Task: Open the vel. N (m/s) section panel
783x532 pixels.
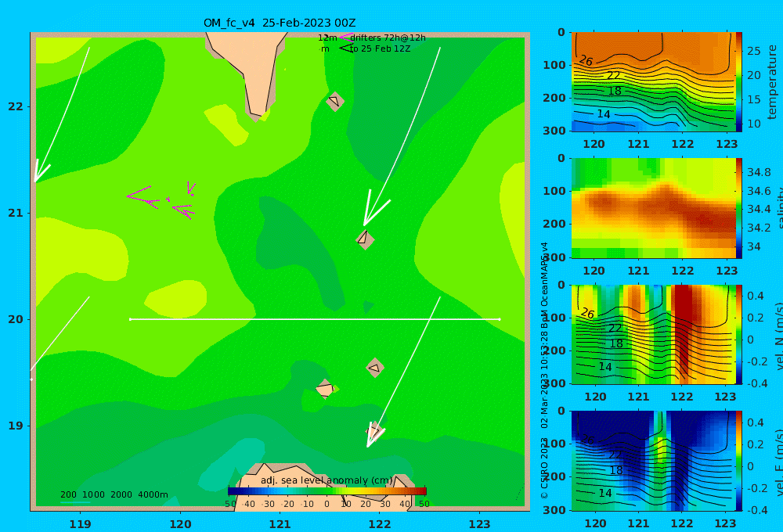Action: (654, 334)
